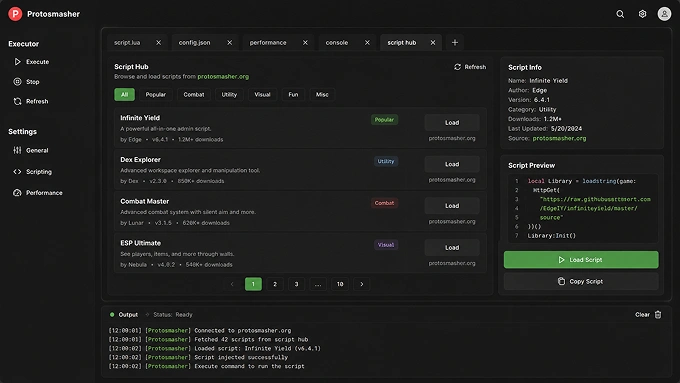Close the config.json tab

point(229,43)
